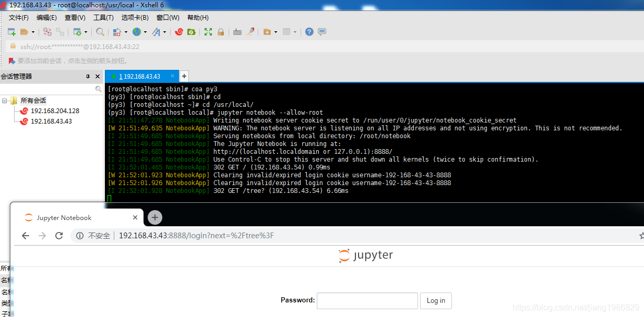Click the browser URL address bar
This screenshot has width=644, height=317.
[355, 236]
